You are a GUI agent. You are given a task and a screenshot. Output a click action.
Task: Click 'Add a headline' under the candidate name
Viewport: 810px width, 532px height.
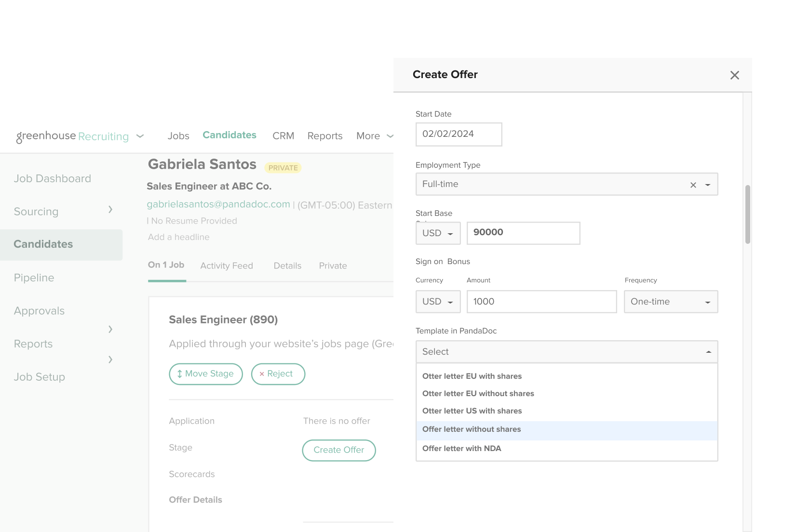[178, 237]
